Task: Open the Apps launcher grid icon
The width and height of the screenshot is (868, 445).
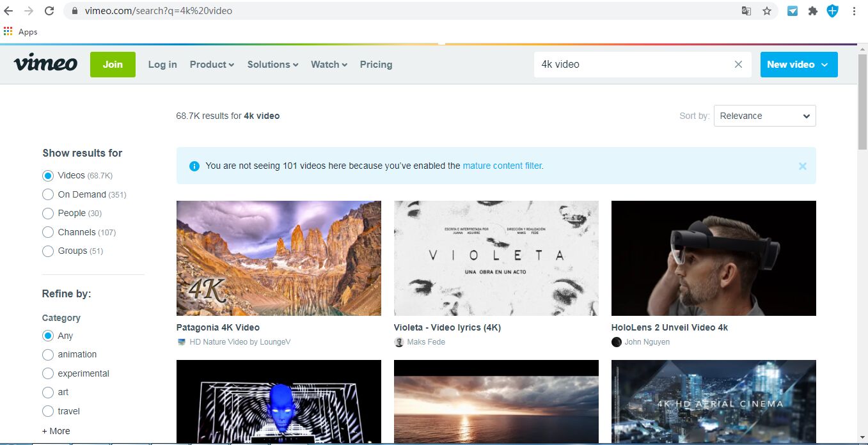Action: (x=8, y=31)
